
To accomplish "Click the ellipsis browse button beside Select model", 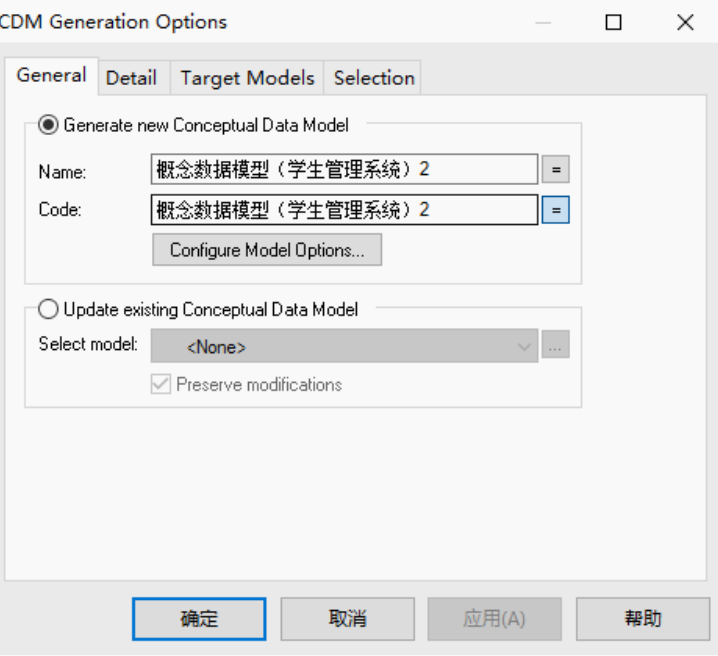I will pos(555,344).
